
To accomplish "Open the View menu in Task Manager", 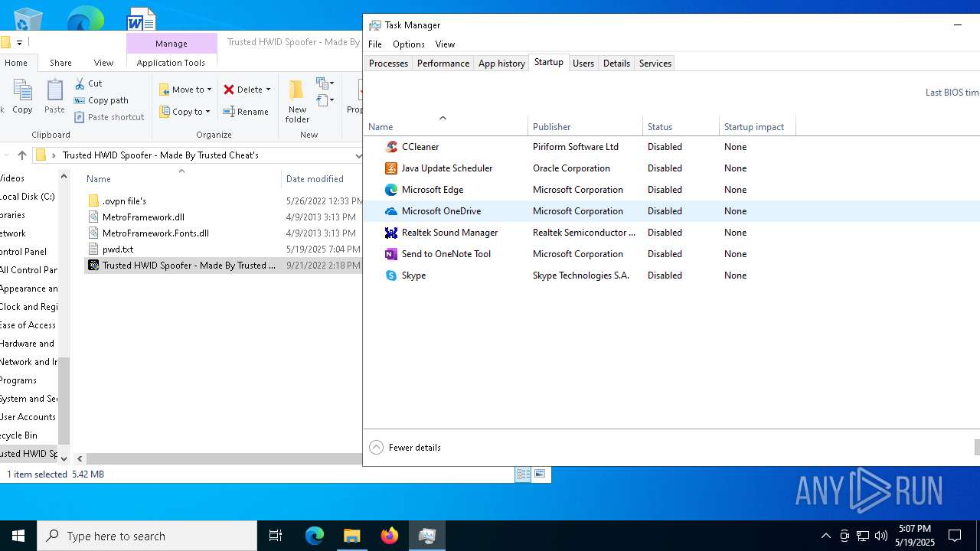I will tap(445, 44).
